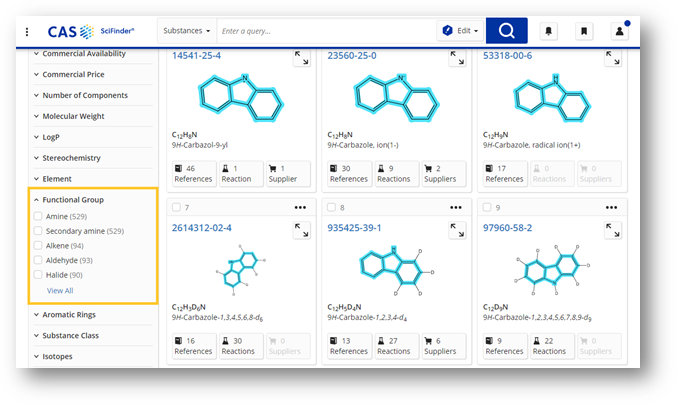Check the Amine (529) filter
The height and width of the screenshot is (406, 678).
[x=38, y=216]
